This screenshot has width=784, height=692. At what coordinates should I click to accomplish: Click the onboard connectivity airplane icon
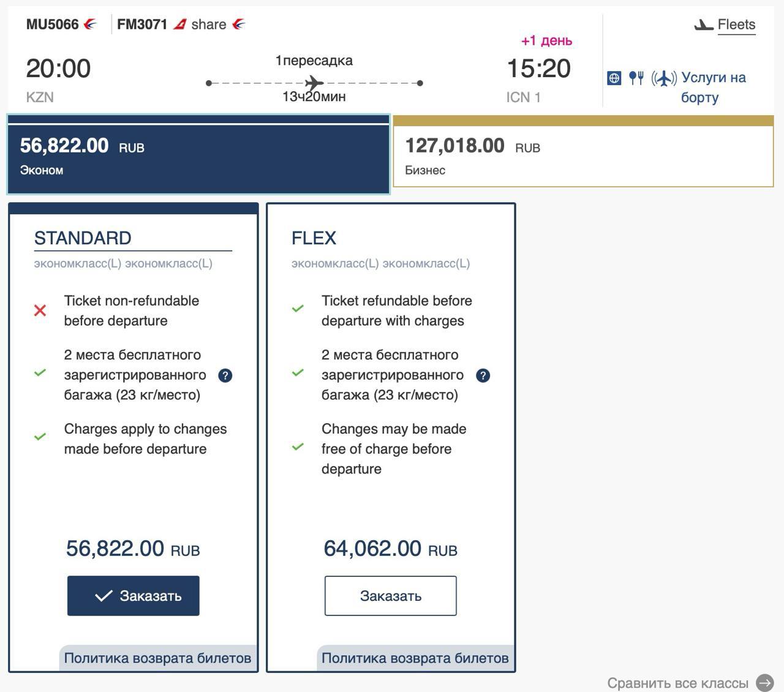[664, 78]
